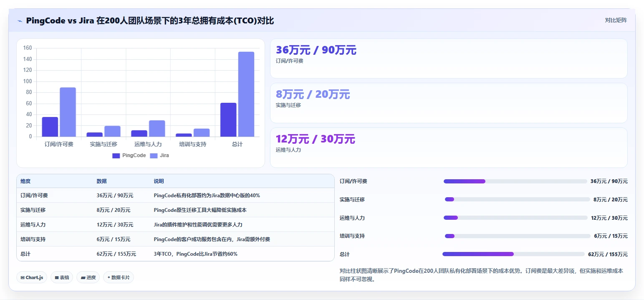The width and height of the screenshot is (644, 300).
Task: Click the 数据卡片 tag chip
Action: click(x=119, y=277)
